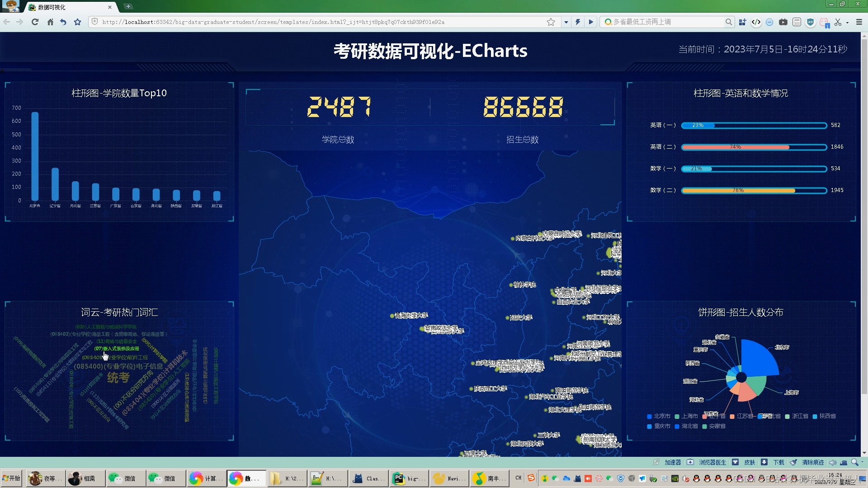
Task: Open the AD blocker shield extension
Action: pos(810,22)
